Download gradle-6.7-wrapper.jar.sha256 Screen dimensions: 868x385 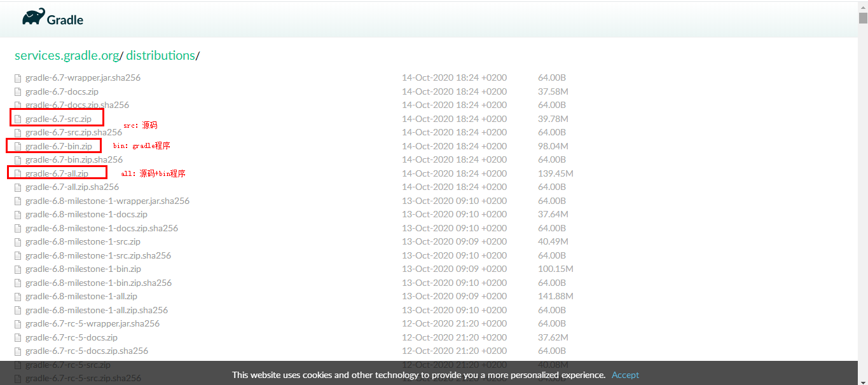[83, 78]
